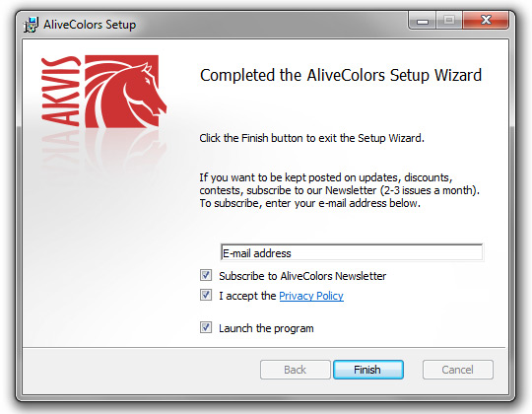The image size is (532, 414).
Task: Toggle the I accept the Privacy Policy checkbox
Action: [x=206, y=295]
